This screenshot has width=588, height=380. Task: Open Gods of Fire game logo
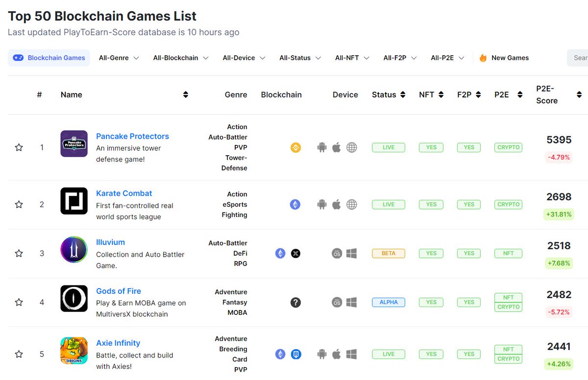click(74, 299)
